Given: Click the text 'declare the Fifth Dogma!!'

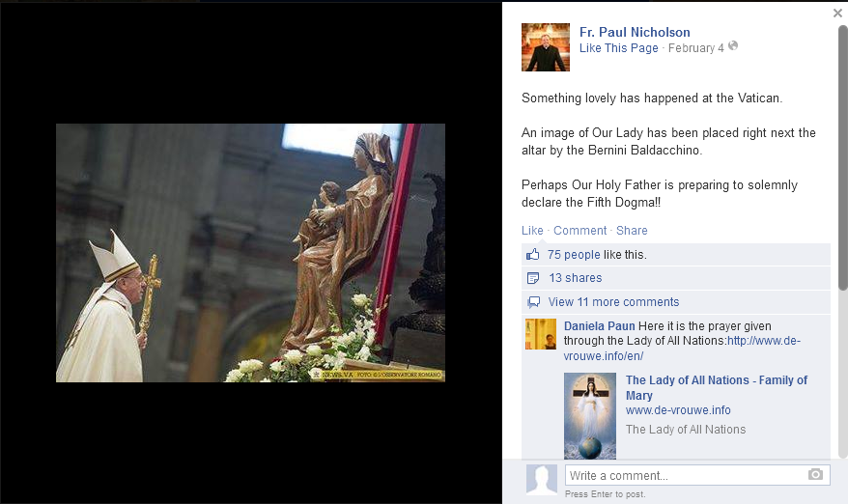Looking at the screenshot, I should (x=591, y=202).
